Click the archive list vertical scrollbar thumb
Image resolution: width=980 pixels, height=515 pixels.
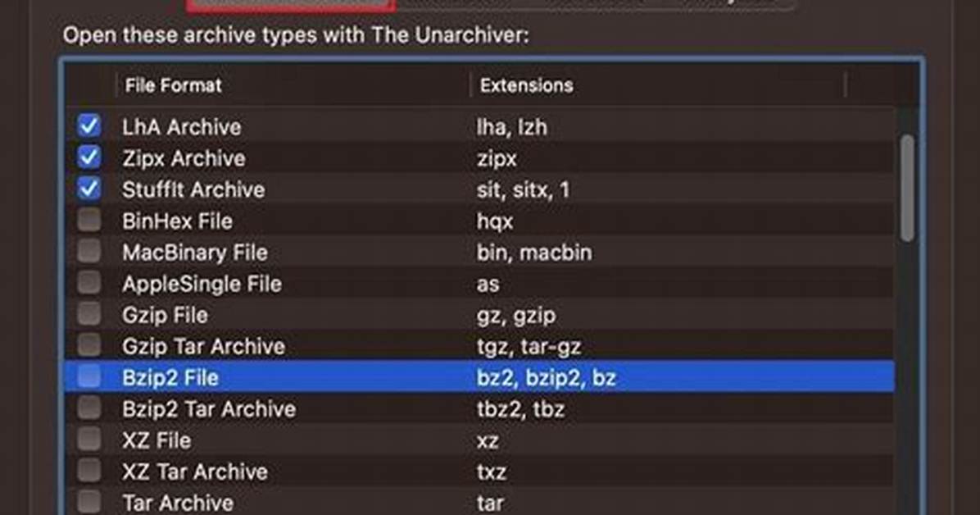(x=907, y=188)
